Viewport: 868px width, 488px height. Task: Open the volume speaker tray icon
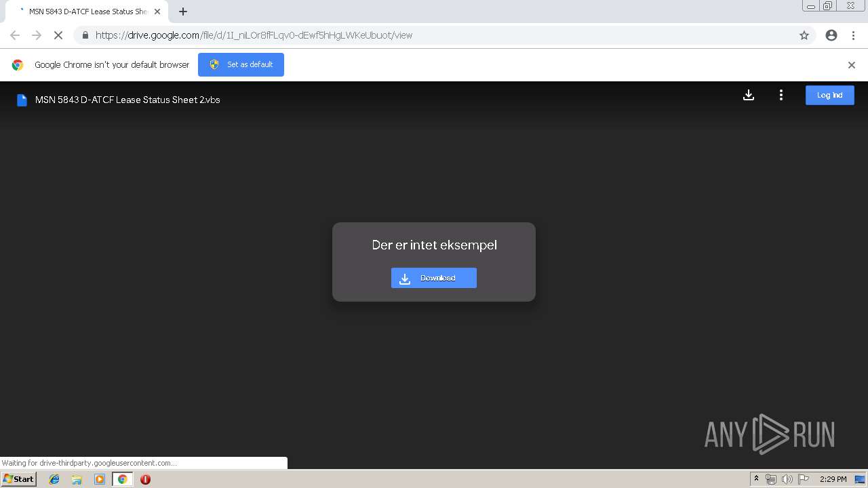click(x=787, y=479)
